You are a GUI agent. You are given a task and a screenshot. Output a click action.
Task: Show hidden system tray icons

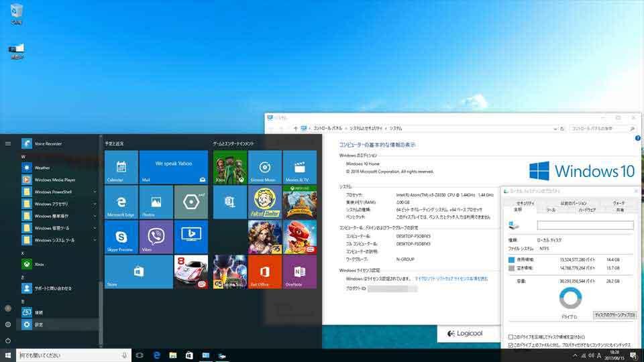[575, 355]
